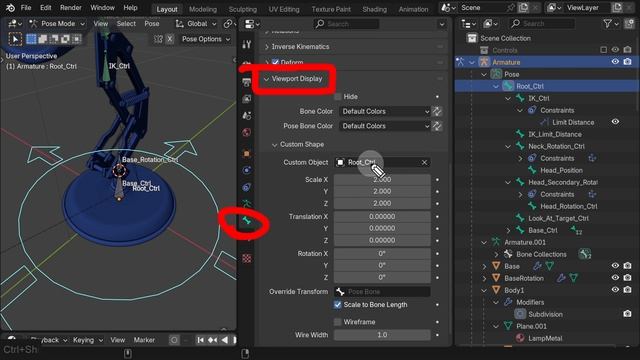Choose the Subtract selection mode icon
The height and width of the screenshot is (360, 640).
(x=54, y=39)
